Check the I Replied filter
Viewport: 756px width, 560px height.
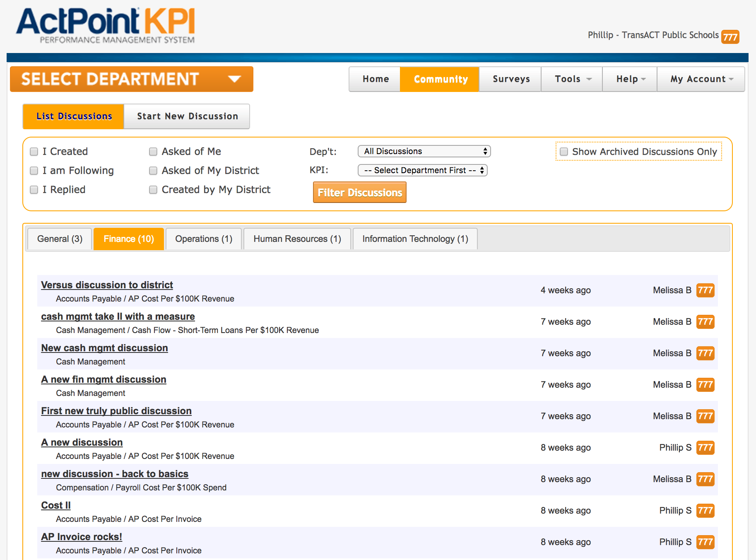34,190
